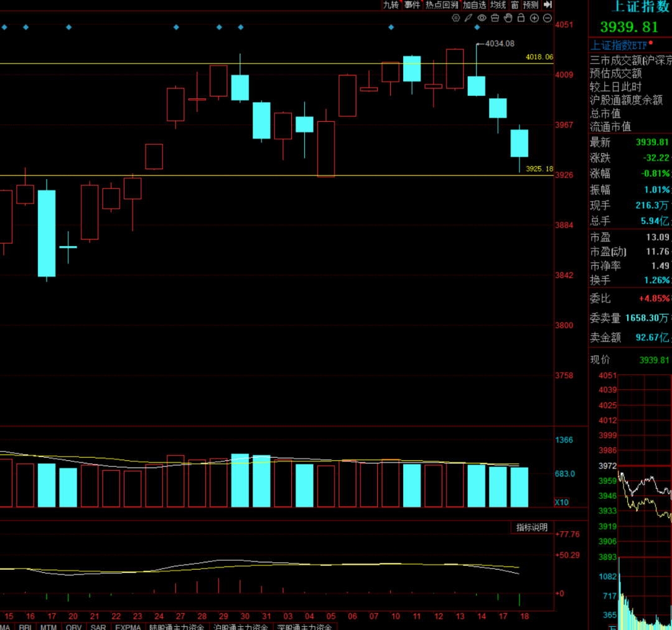Open 热点回溯 hotspot review

coord(442,5)
